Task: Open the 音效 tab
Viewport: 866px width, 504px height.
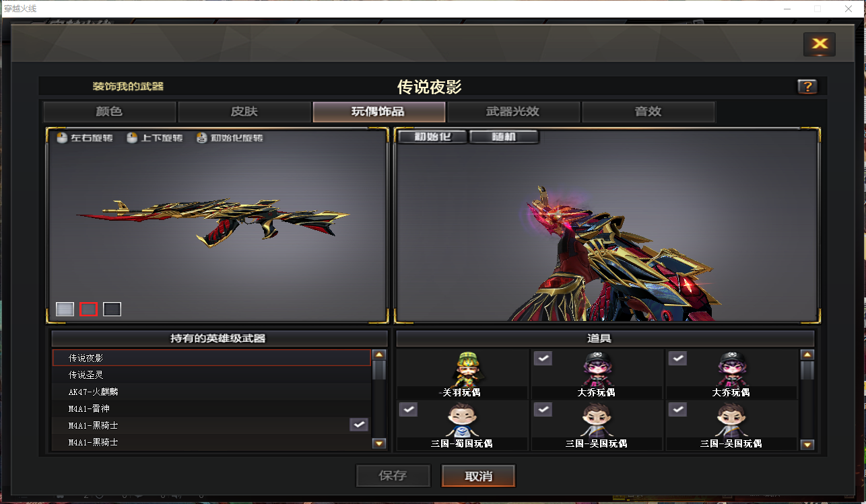Action: click(x=648, y=112)
